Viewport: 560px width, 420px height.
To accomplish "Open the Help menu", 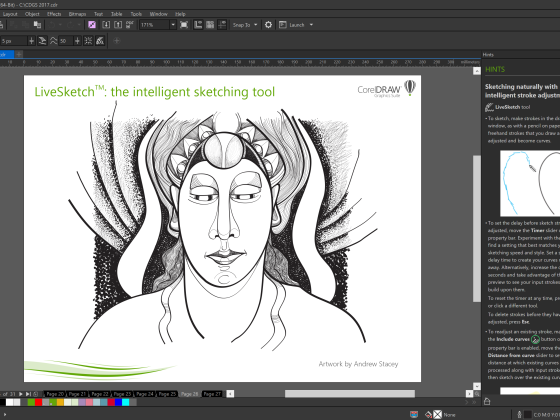I will pyautogui.click(x=180, y=14).
